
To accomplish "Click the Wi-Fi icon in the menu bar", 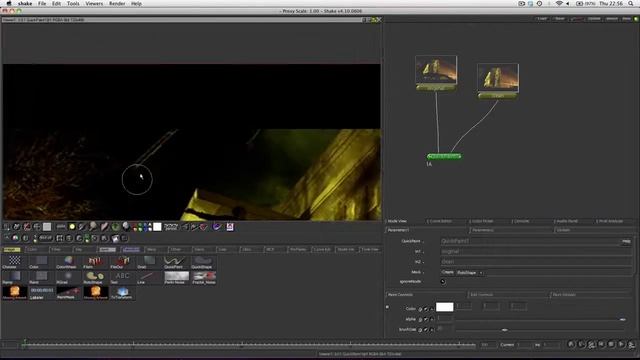I will click(559, 3).
